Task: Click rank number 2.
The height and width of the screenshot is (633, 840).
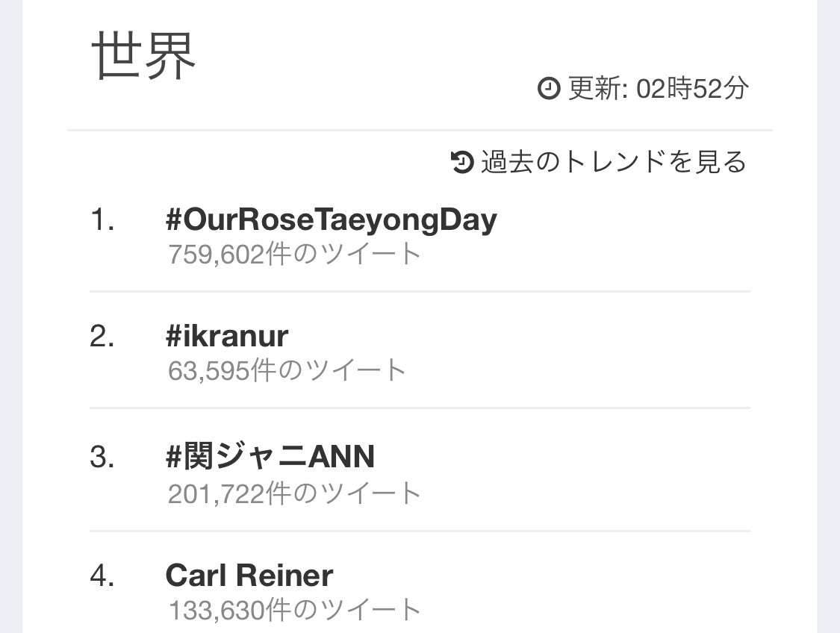Action: (x=102, y=337)
